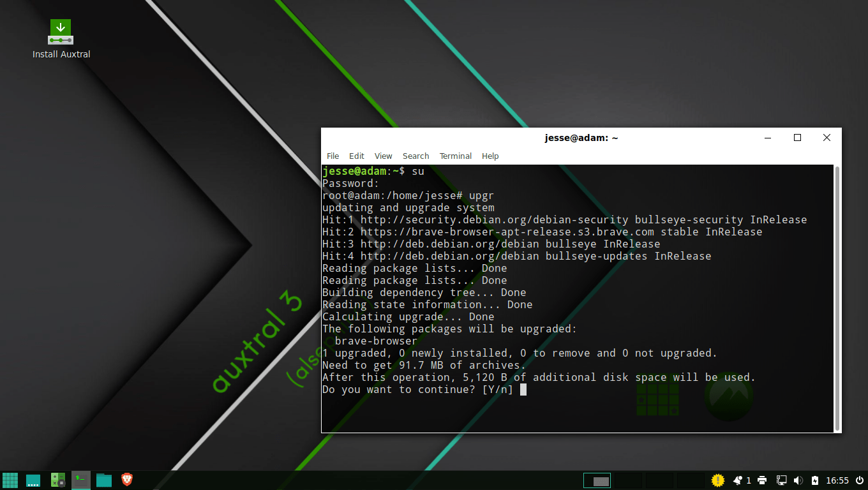Open the Install Auxtral desktop launcher
The width and height of the screenshot is (868, 490).
61,38
